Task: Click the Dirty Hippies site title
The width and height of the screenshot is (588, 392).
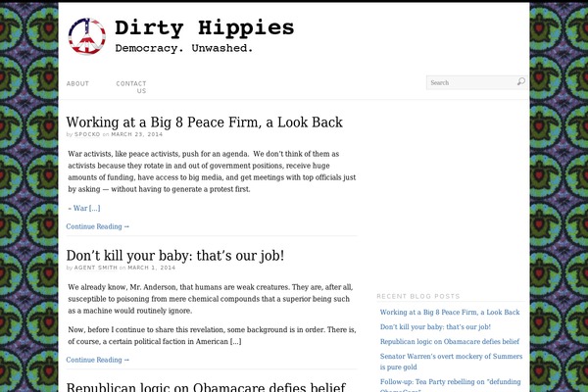Action: point(205,28)
